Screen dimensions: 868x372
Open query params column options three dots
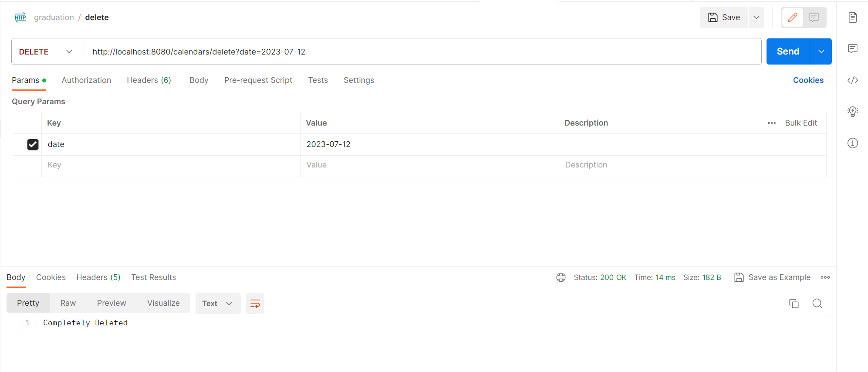pos(772,123)
